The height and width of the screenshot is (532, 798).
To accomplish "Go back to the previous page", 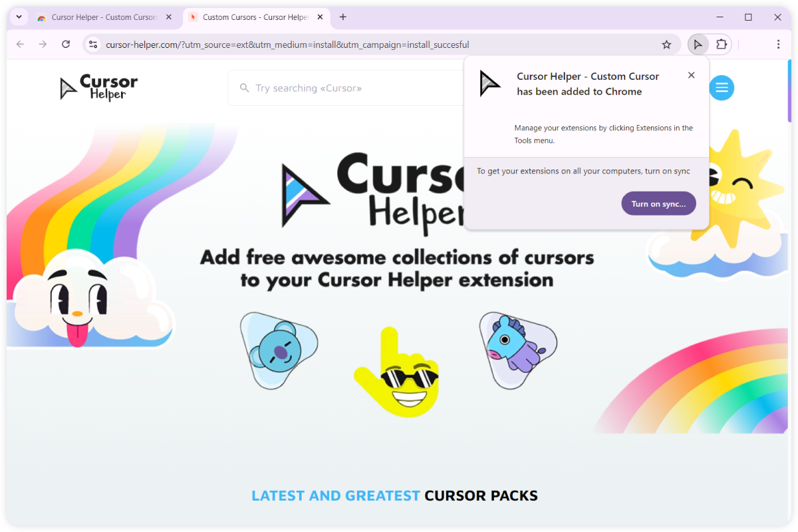I will coord(20,45).
